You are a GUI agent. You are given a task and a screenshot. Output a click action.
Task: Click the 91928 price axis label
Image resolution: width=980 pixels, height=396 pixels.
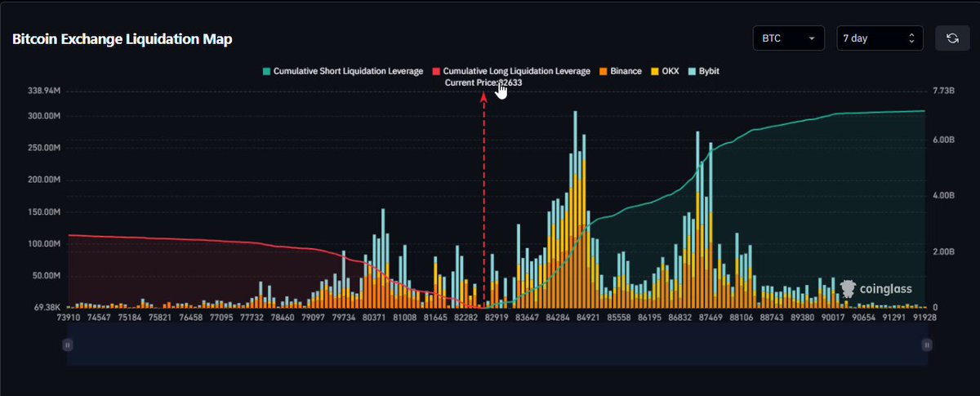tap(926, 316)
